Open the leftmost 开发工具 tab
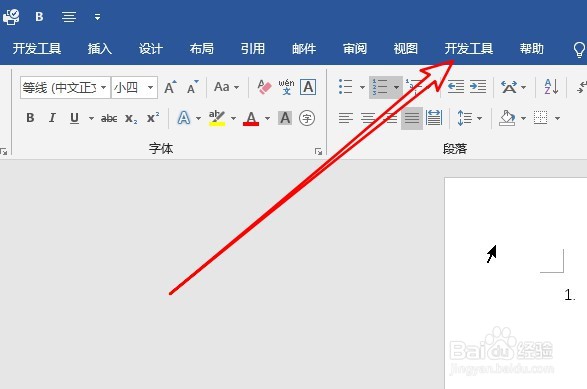 [x=37, y=49]
